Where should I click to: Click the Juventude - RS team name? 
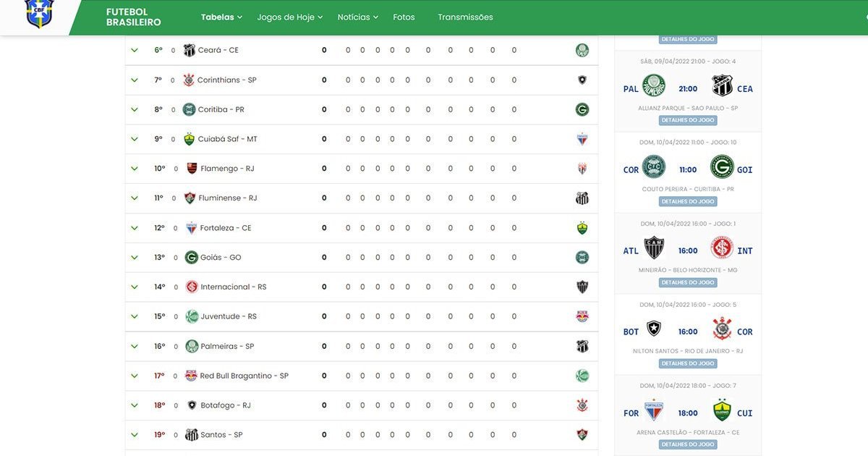[229, 316]
